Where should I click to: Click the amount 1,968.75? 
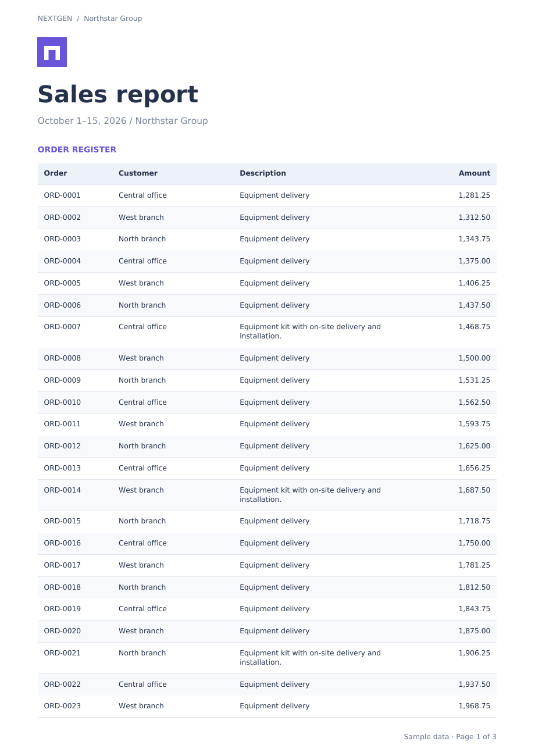pyautogui.click(x=475, y=706)
